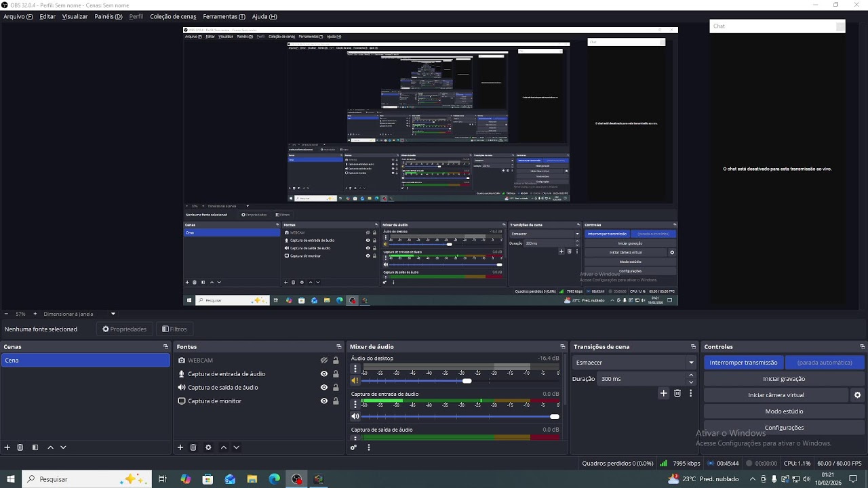Add a new scene in the Cenas panel
Viewport: 868px width, 488px height.
7,447
